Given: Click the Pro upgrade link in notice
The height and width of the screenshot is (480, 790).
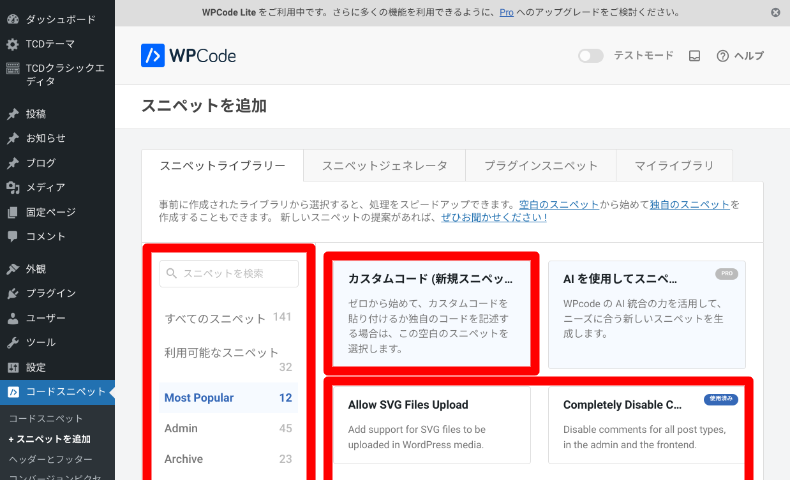Looking at the screenshot, I should coord(506,13).
